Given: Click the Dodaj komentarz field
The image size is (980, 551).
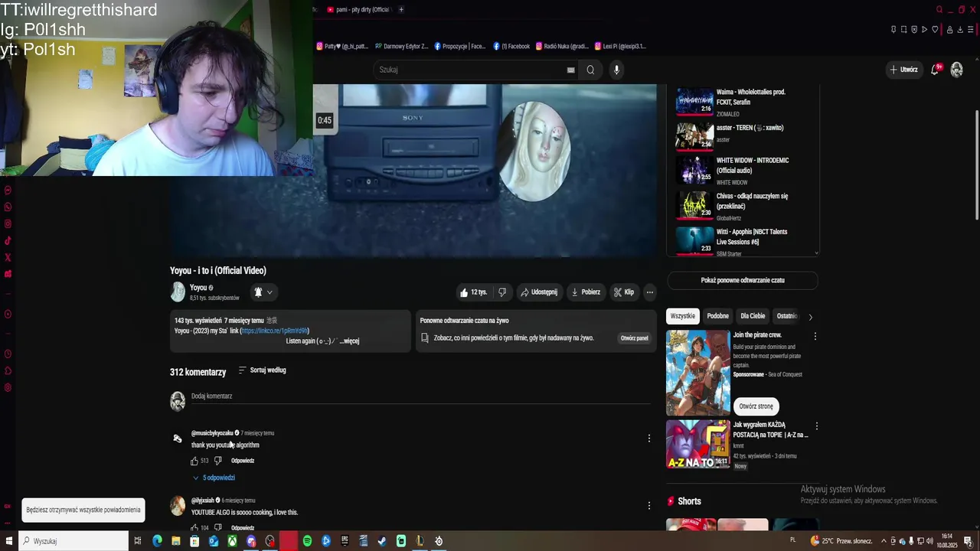Looking at the screenshot, I should 420,396.
